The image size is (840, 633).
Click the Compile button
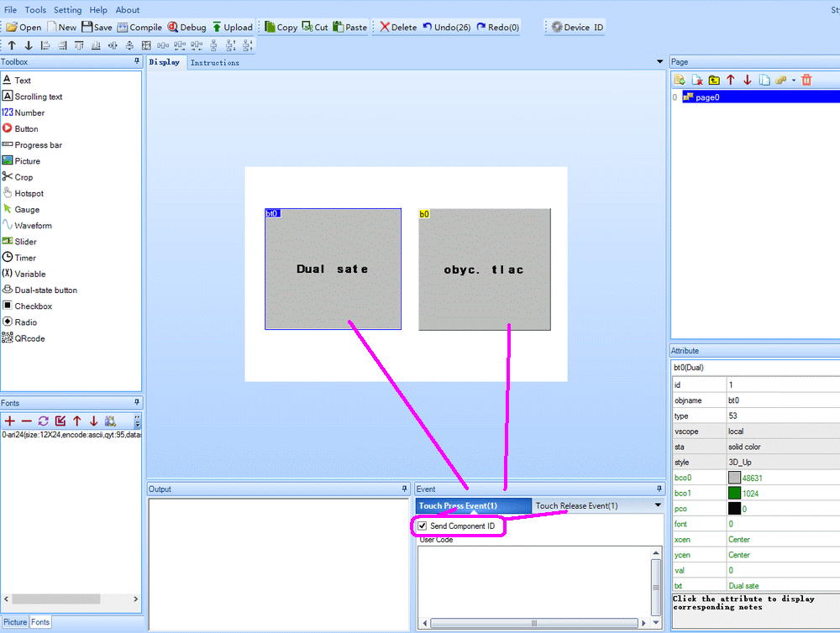[139, 27]
